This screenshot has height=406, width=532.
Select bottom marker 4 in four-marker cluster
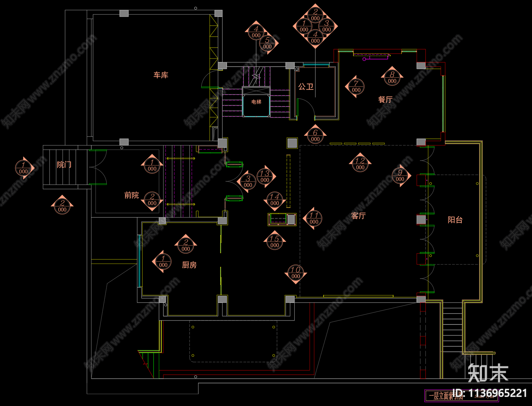pos(315,38)
